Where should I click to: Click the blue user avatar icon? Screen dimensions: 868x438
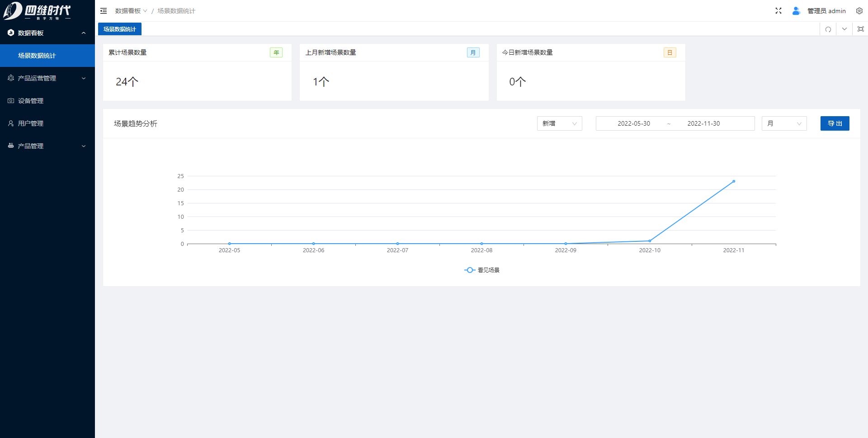[x=796, y=11]
